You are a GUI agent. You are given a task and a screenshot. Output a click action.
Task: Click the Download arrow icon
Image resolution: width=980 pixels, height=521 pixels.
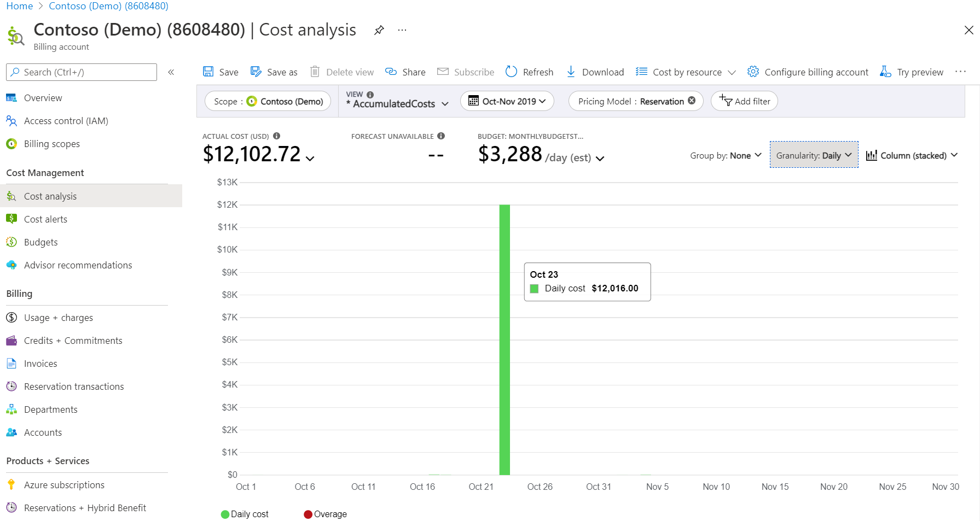pos(571,72)
